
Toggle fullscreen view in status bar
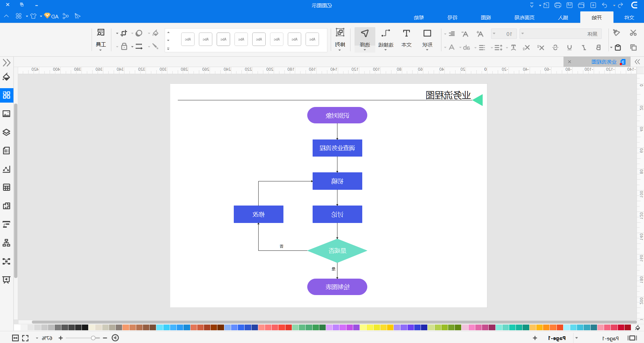[x=25, y=338]
